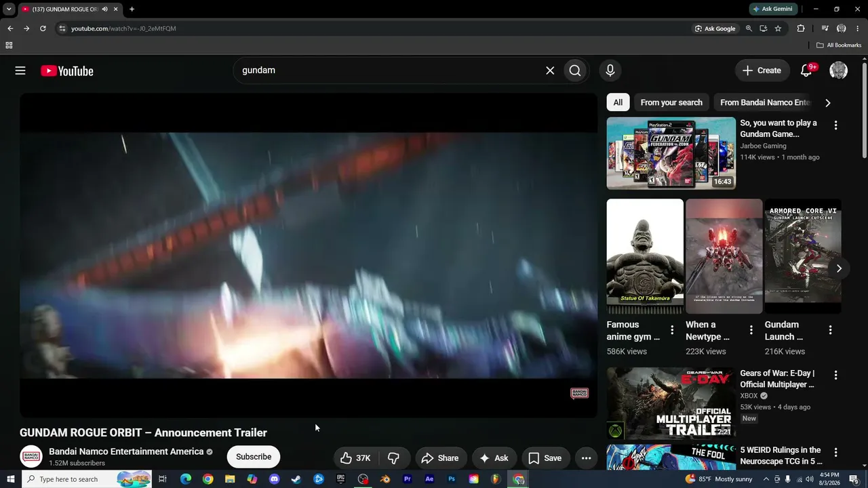Click the search magnifier button
Screen dimensions: 868x488
[575, 70]
